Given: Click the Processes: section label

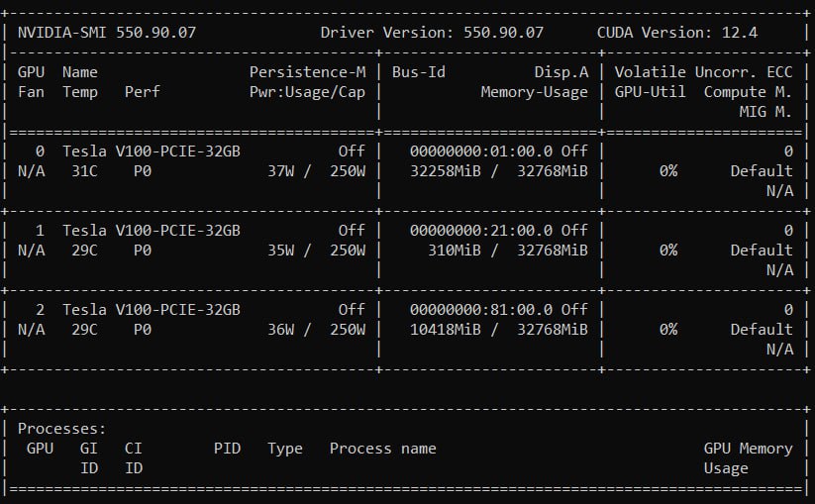Looking at the screenshot, I should coord(61,428).
